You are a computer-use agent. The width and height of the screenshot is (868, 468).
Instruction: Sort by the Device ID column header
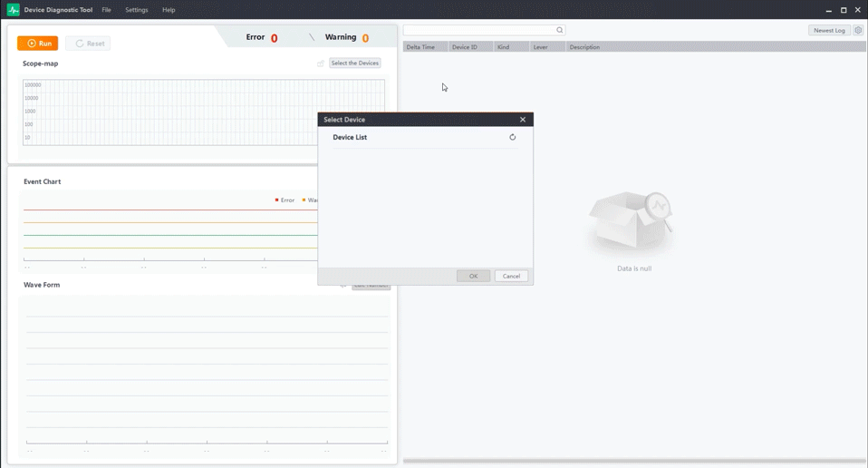[464, 47]
